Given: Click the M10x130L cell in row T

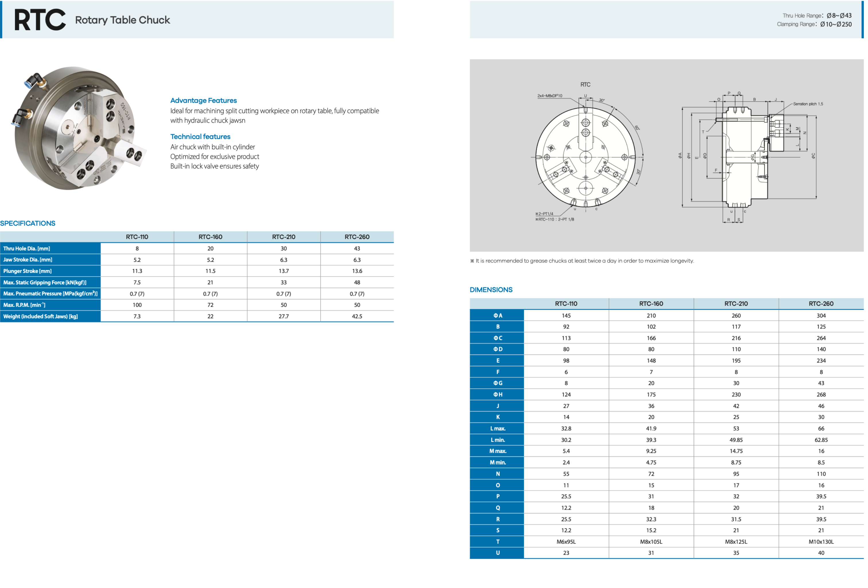Looking at the screenshot, I should 821,542.
